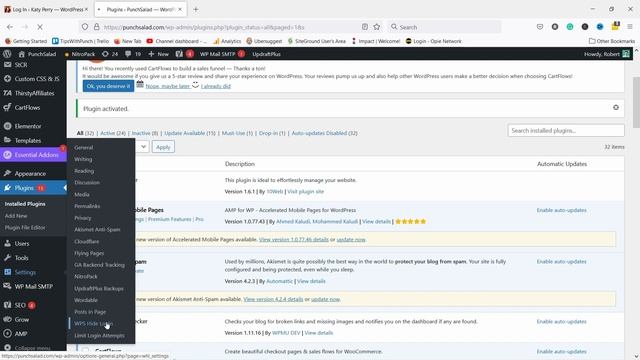Open reader view icon in address bar
The height and width of the screenshot is (360, 640).
coord(365,27)
